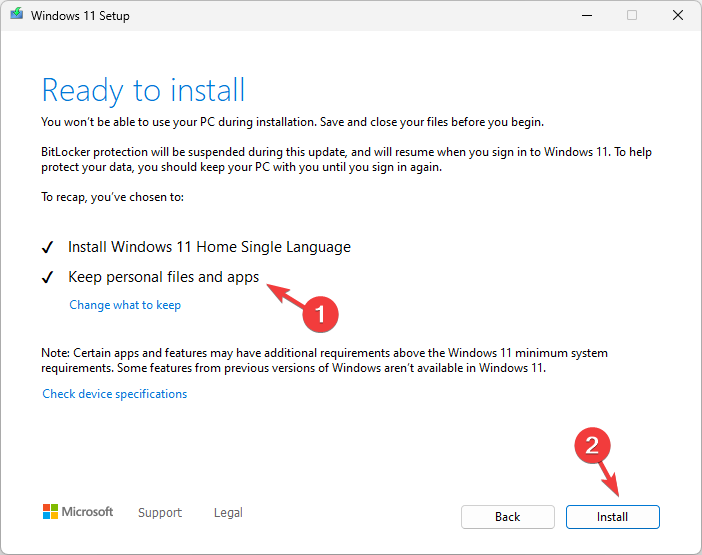702x555 pixels.
Task: Click the Microsoft logo
Action: click(78, 512)
